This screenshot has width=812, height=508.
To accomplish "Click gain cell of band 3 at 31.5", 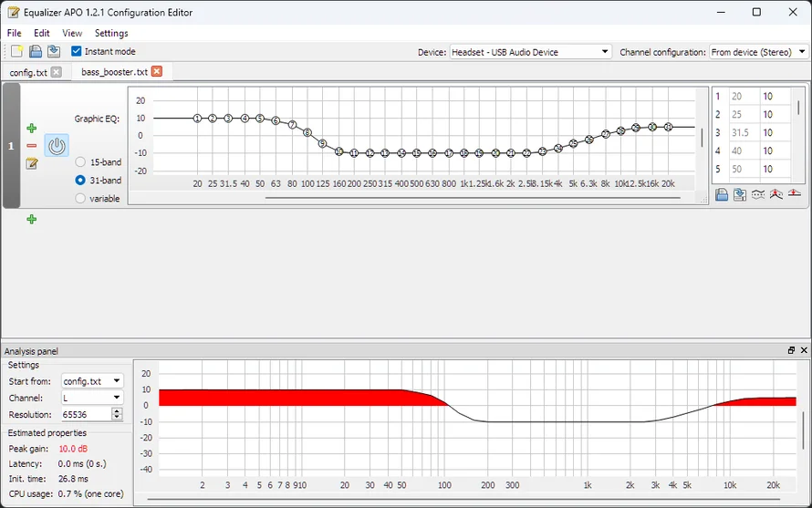I will [x=775, y=132].
